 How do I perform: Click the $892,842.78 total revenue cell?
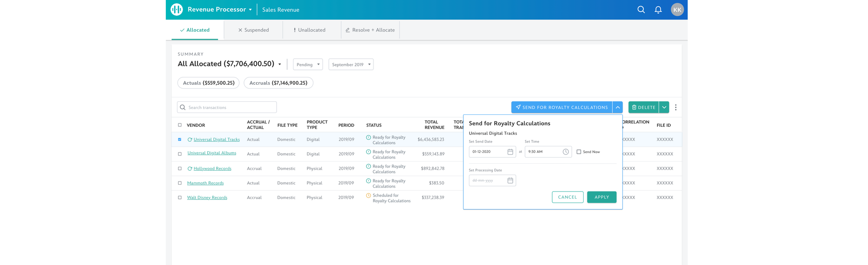[432, 169]
